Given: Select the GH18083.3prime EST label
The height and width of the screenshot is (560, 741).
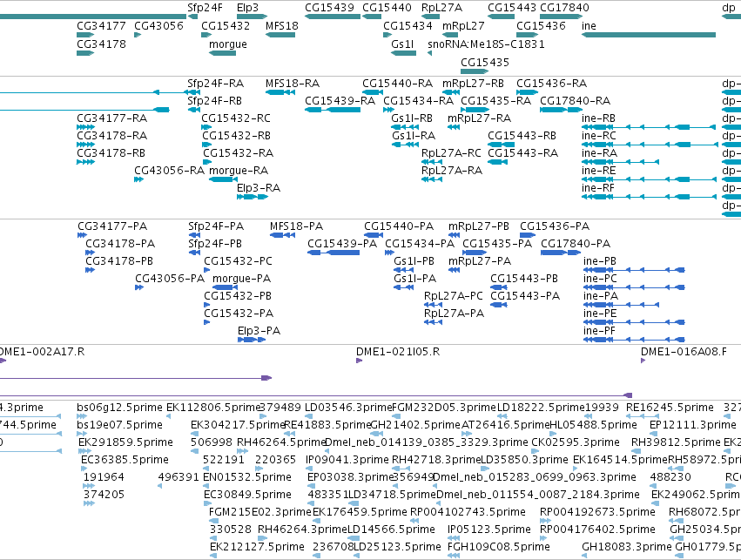Looking at the screenshot, I should point(627,547).
